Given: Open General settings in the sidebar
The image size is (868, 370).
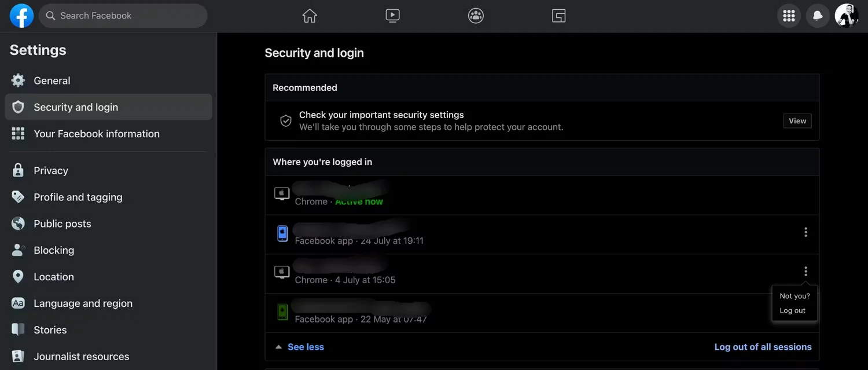Looking at the screenshot, I should 52,80.
